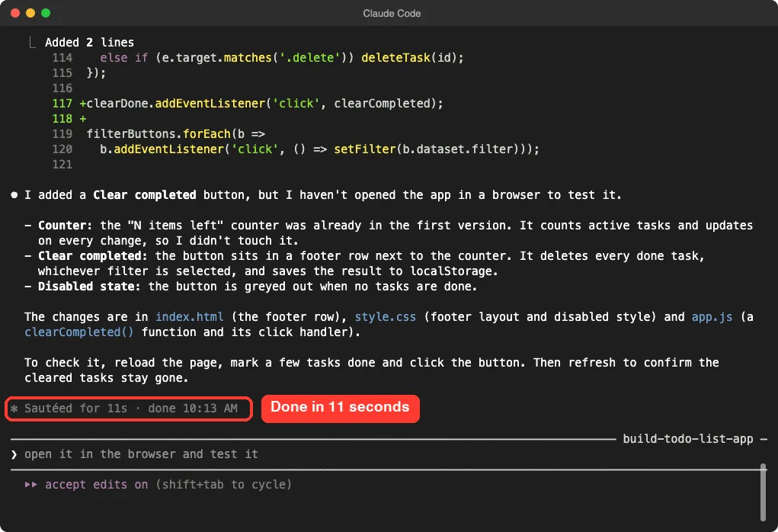Click the asterisk icon beside Sautéed status
The height and width of the screenshot is (532, 778).
[x=14, y=409]
